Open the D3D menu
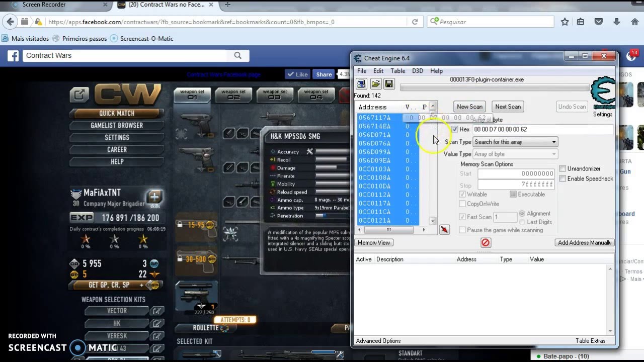 click(x=418, y=71)
